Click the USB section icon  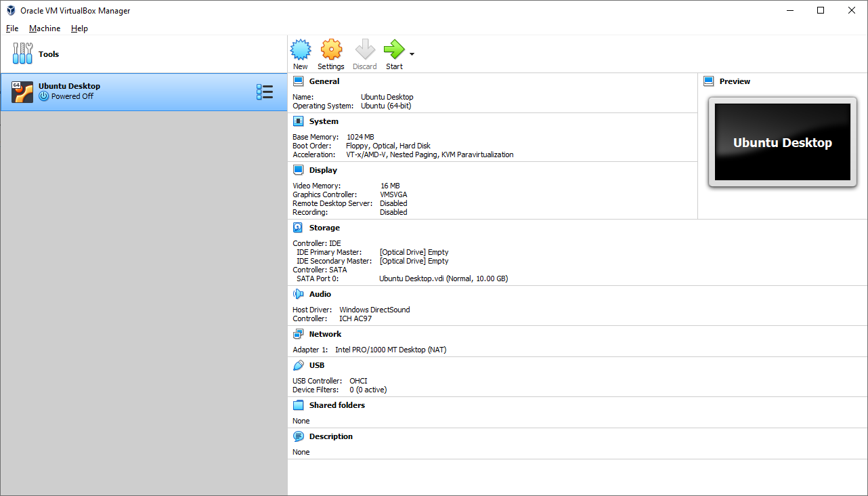coord(299,365)
